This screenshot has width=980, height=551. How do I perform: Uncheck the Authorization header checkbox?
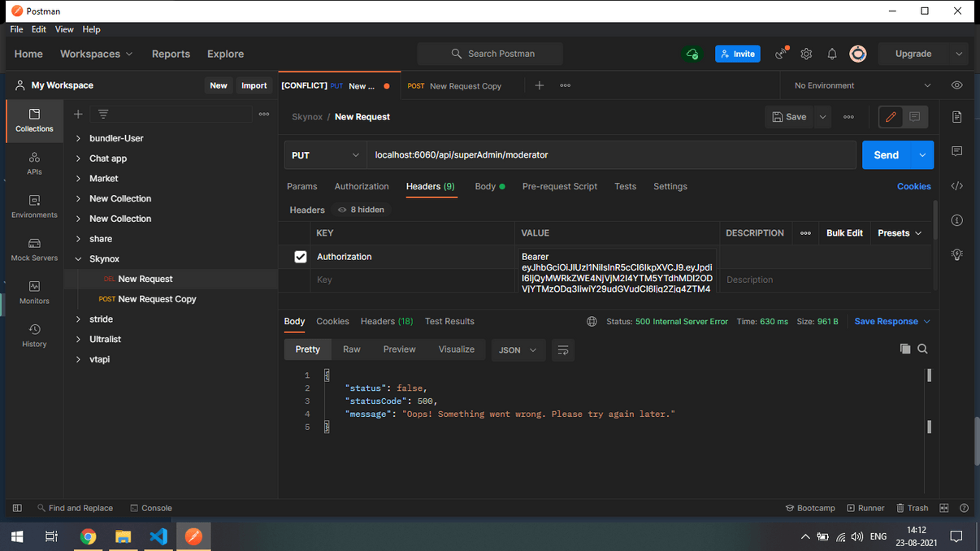(300, 257)
